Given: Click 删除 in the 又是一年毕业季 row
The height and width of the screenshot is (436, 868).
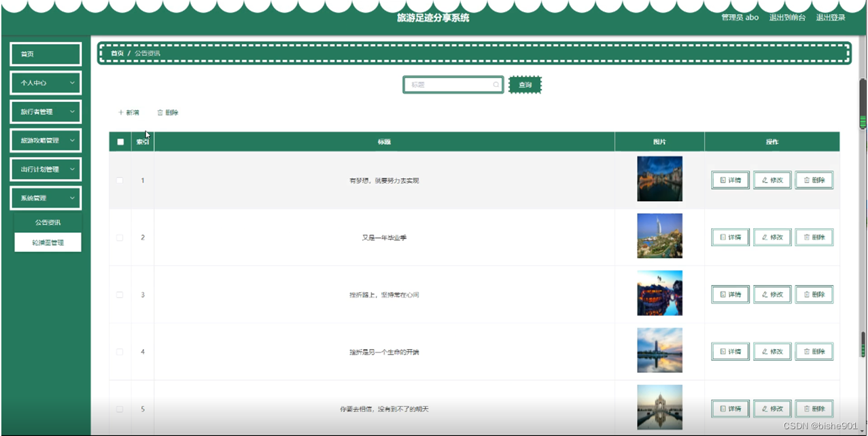Looking at the screenshot, I should (x=814, y=237).
